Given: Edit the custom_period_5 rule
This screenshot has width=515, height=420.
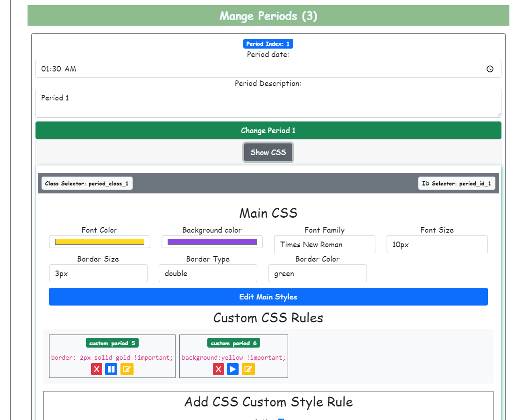Looking at the screenshot, I should (127, 369).
